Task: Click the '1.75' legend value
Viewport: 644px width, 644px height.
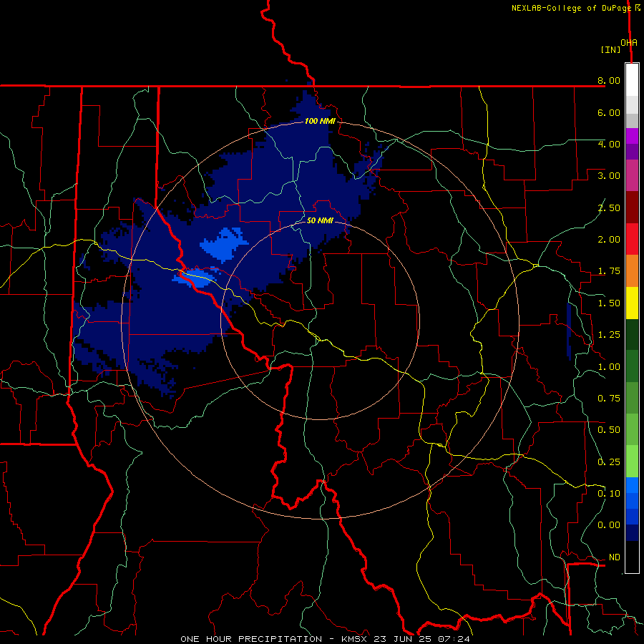Action: (x=609, y=271)
